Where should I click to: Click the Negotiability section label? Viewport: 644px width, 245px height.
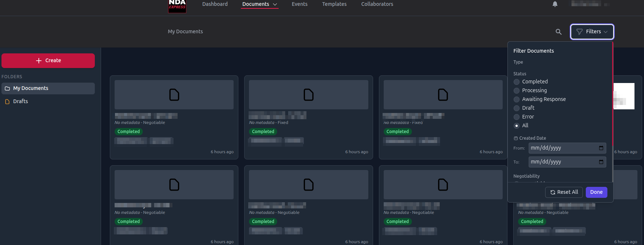coord(526,176)
